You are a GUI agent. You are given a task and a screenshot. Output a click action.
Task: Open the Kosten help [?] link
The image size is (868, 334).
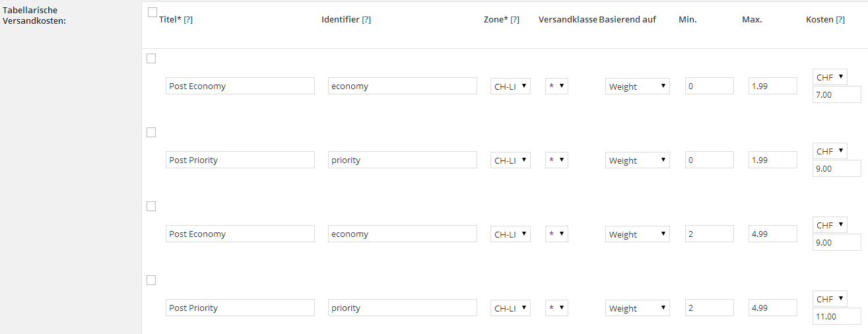(x=840, y=20)
